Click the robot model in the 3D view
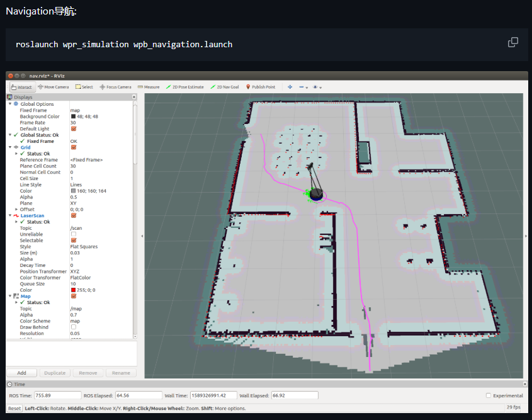 [316, 193]
